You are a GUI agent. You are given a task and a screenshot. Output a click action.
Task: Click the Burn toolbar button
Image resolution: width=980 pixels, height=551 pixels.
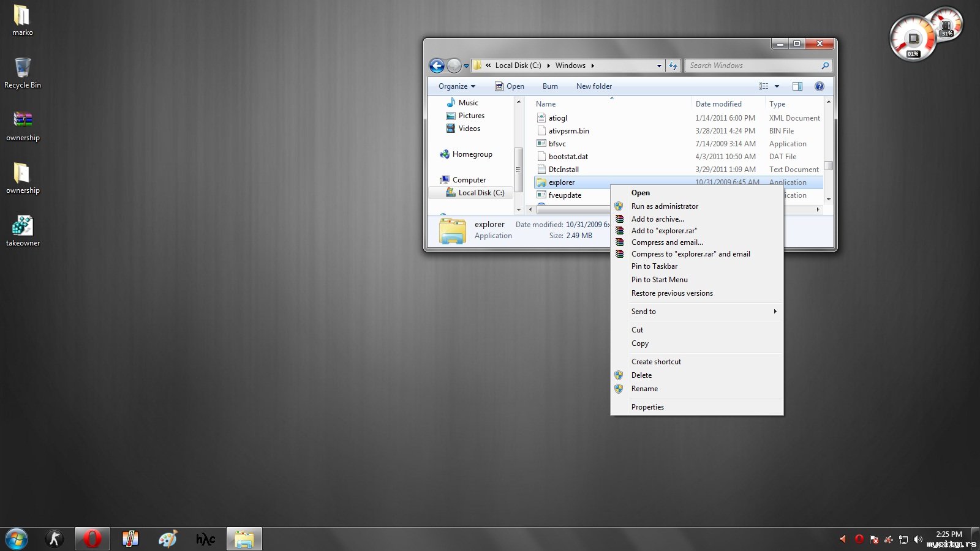click(x=550, y=86)
